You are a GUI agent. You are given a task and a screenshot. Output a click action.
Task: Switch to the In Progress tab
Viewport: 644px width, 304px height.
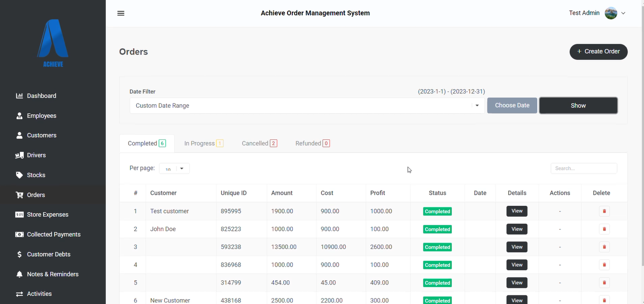(x=204, y=143)
